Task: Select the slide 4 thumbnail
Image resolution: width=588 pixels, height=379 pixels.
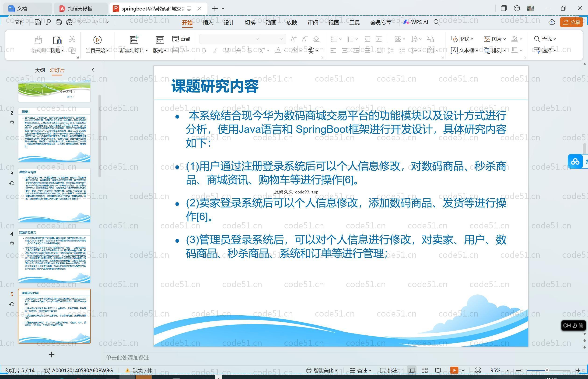Action: pos(54,255)
